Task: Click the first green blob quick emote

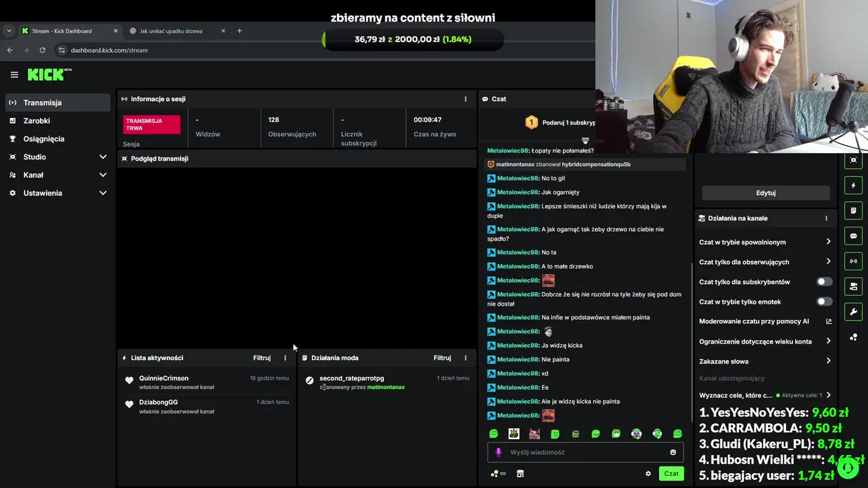Action: [494, 434]
